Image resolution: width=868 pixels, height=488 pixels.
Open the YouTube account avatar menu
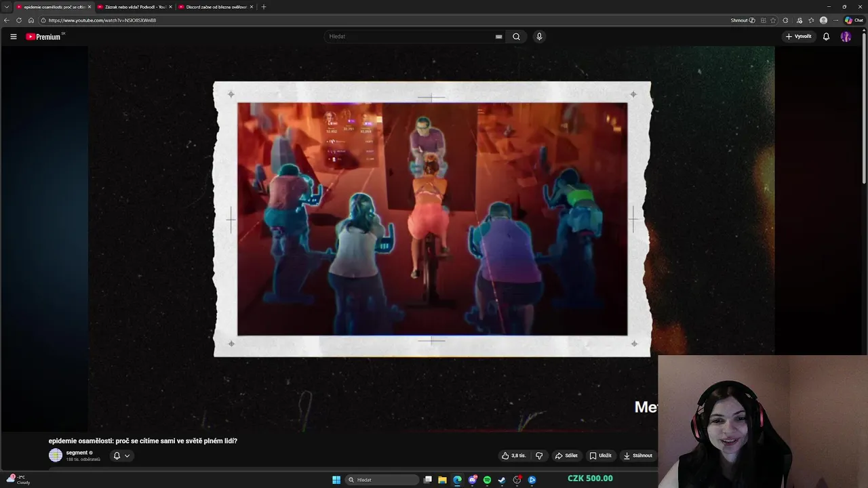[x=846, y=37]
